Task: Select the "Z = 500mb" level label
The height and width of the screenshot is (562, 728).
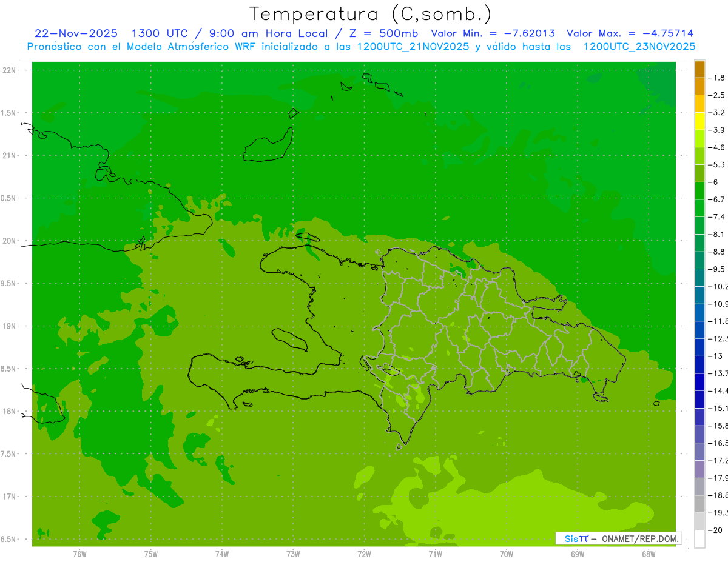Action: click(382, 33)
